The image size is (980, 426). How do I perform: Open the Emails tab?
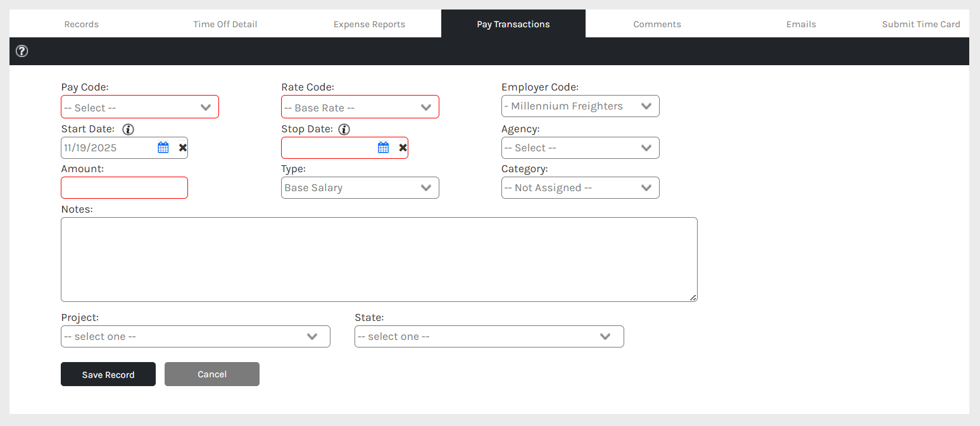click(x=801, y=24)
